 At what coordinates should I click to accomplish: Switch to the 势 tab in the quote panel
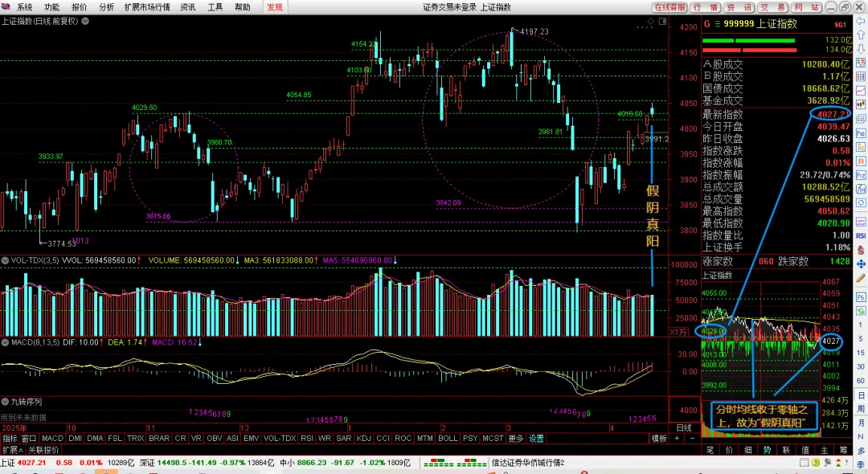[768, 450]
